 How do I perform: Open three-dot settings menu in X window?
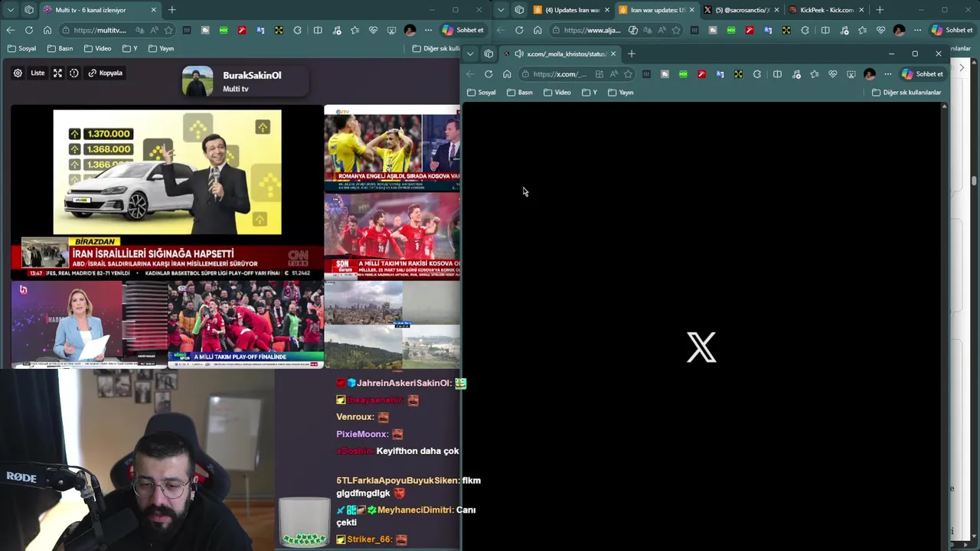point(887,74)
